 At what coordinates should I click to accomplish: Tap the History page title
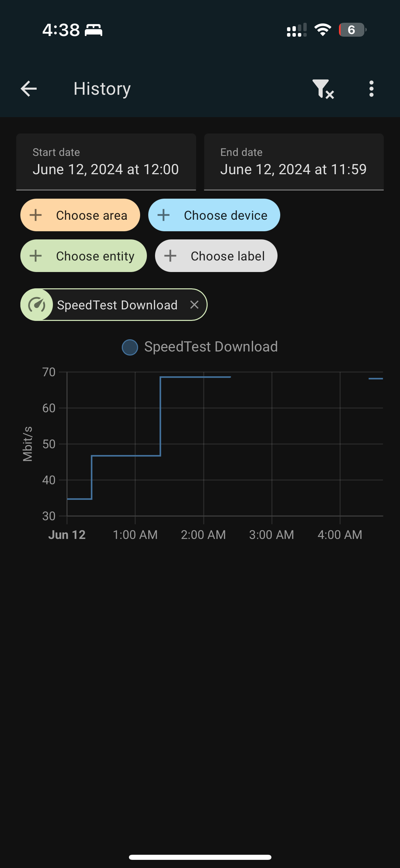[102, 89]
